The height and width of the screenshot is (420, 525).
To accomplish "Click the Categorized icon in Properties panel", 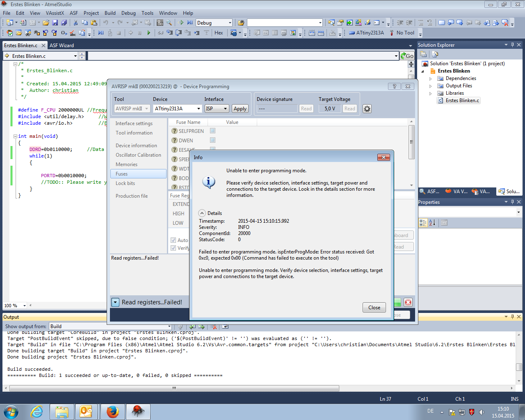I will click(x=423, y=223).
